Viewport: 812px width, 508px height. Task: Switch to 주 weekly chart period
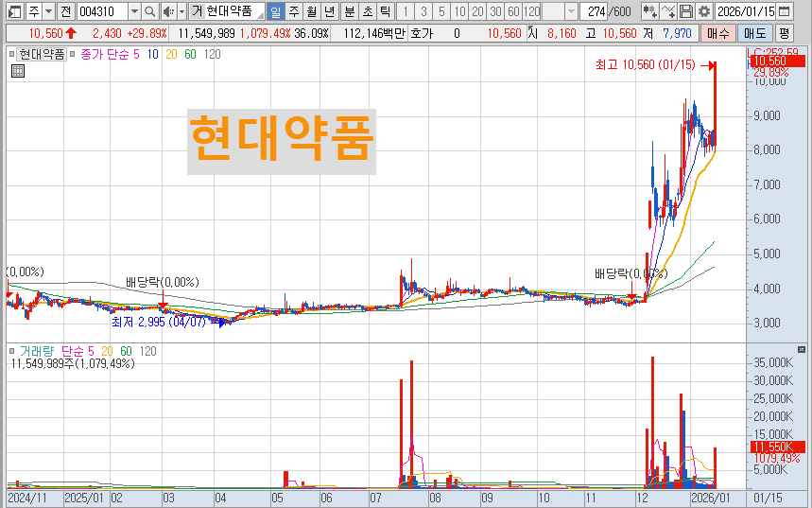click(294, 11)
